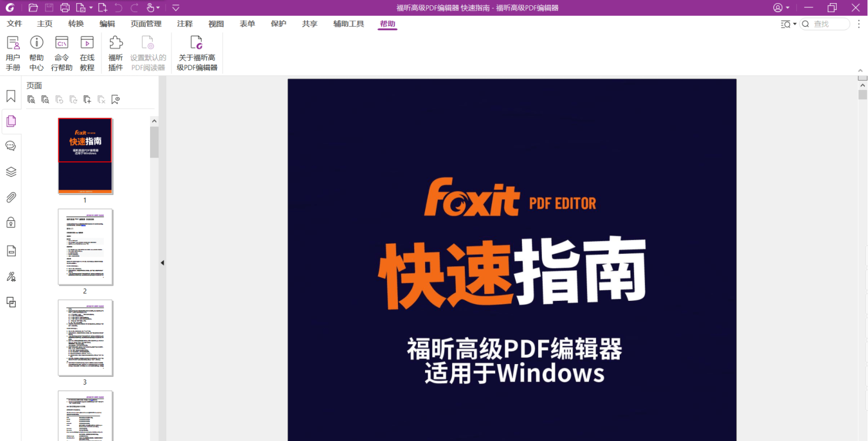
Task: Click the new blank page icon in title bar
Action: (102, 7)
